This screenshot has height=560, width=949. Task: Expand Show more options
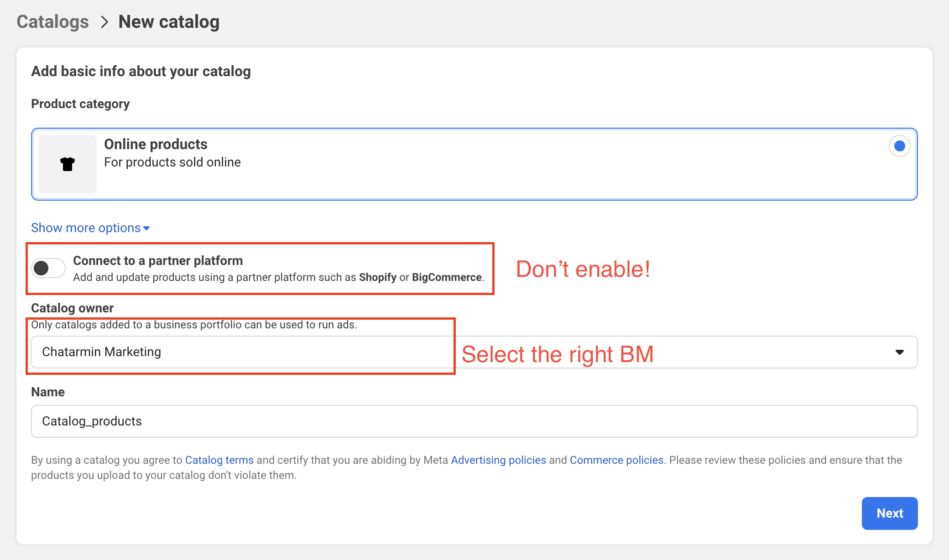86,228
